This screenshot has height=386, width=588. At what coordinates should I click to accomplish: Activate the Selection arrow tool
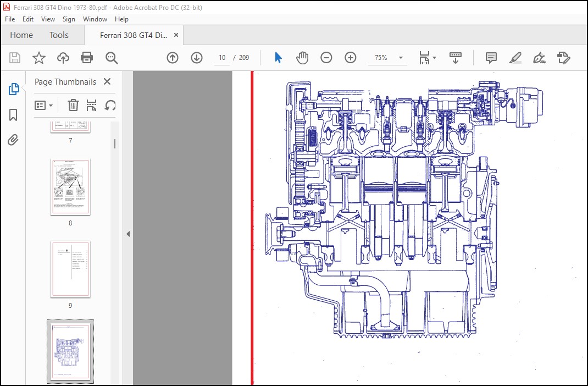[278, 58]
